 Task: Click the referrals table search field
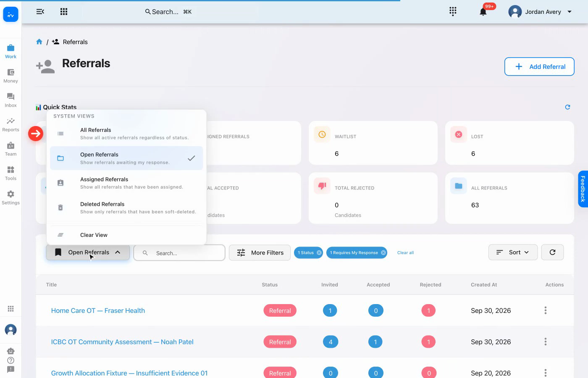tap(179, 253)
